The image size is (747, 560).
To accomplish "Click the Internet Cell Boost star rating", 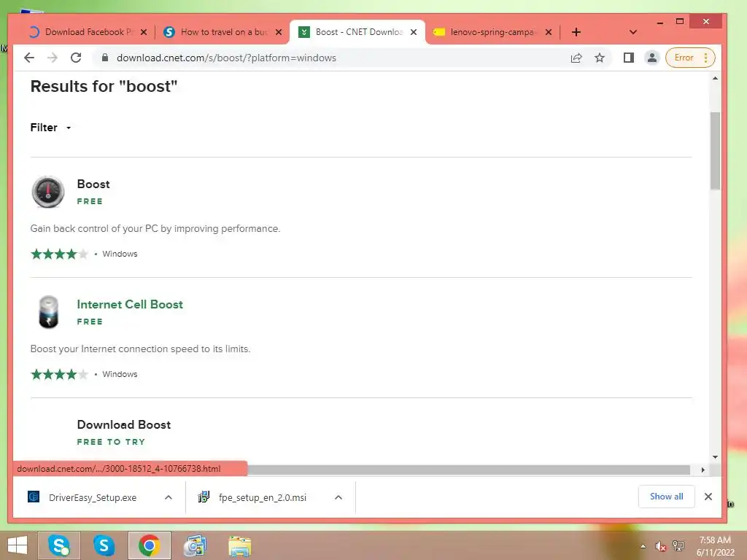I will pyautogui.click(x=60, y=374).
